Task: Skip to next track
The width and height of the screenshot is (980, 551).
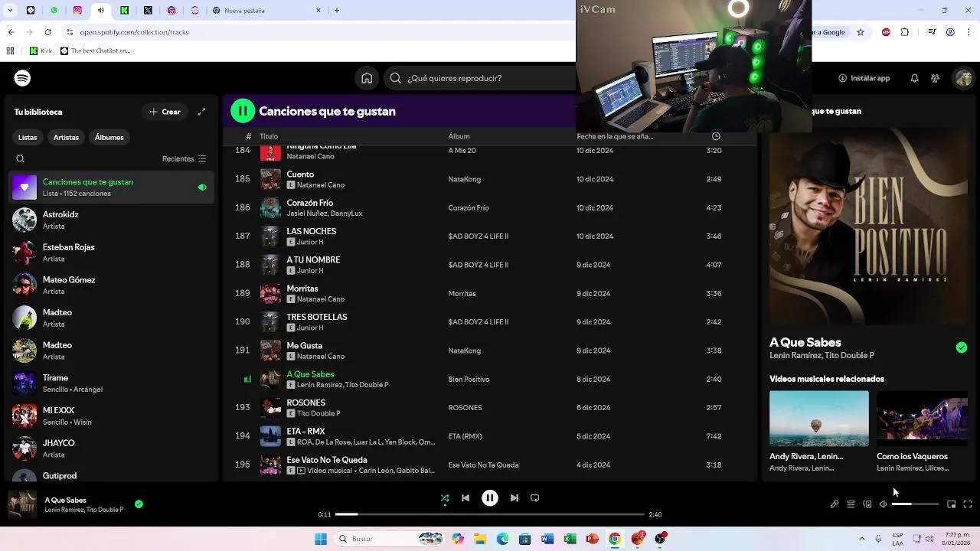Action: point(514,498)
